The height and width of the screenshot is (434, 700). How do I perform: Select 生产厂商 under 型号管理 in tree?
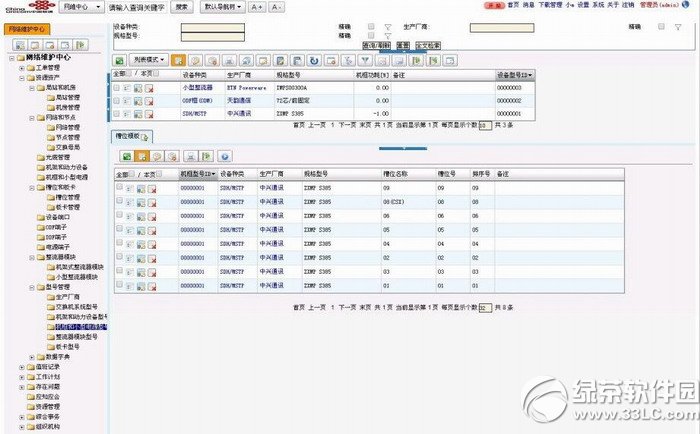(68, 297)
